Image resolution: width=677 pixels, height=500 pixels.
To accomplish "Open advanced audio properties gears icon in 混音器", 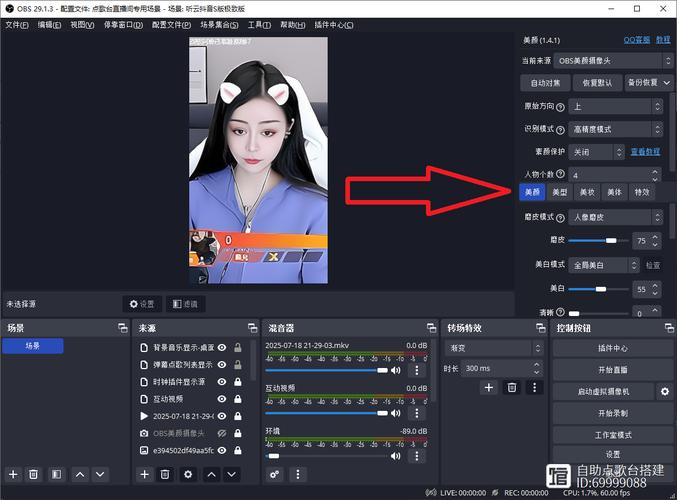I will click(275, 475).
